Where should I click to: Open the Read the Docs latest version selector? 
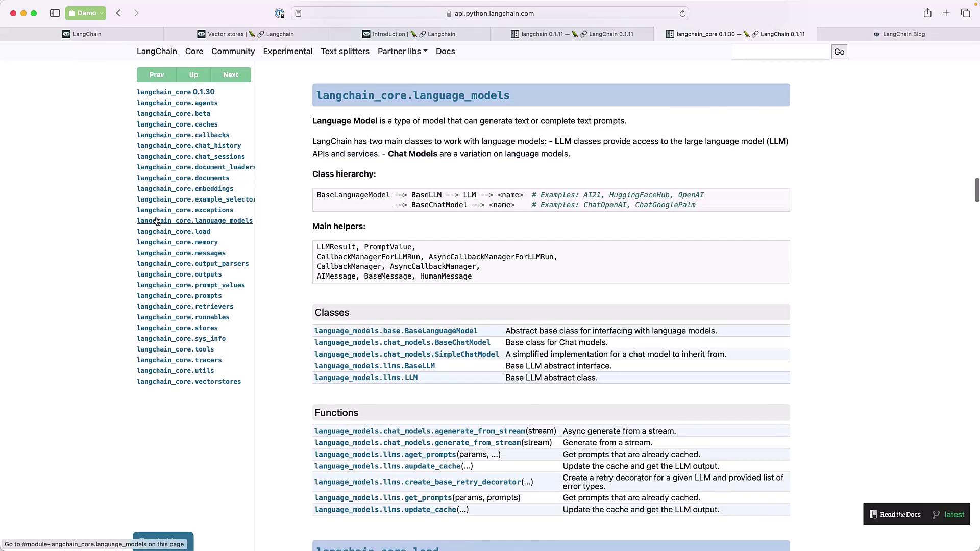(948, 515)
